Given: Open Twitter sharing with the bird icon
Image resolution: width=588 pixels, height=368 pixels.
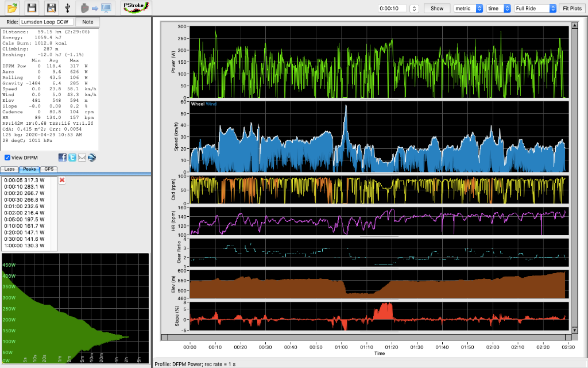Looking at the screenshot, I should coord(73,158).
